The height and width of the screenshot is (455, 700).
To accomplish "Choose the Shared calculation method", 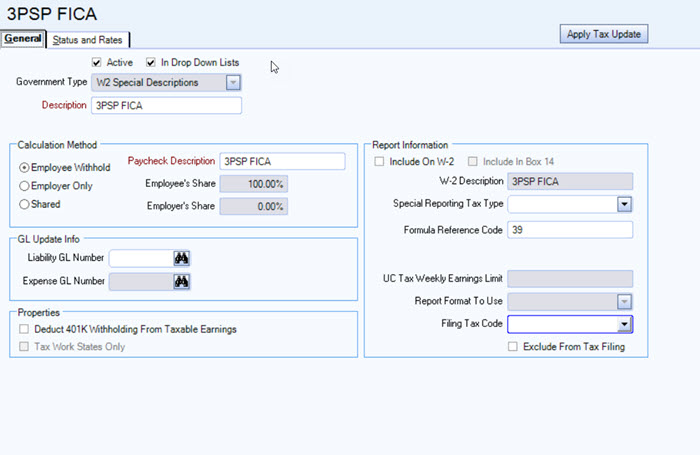I will pyautogui.click(x=25, y=204).
